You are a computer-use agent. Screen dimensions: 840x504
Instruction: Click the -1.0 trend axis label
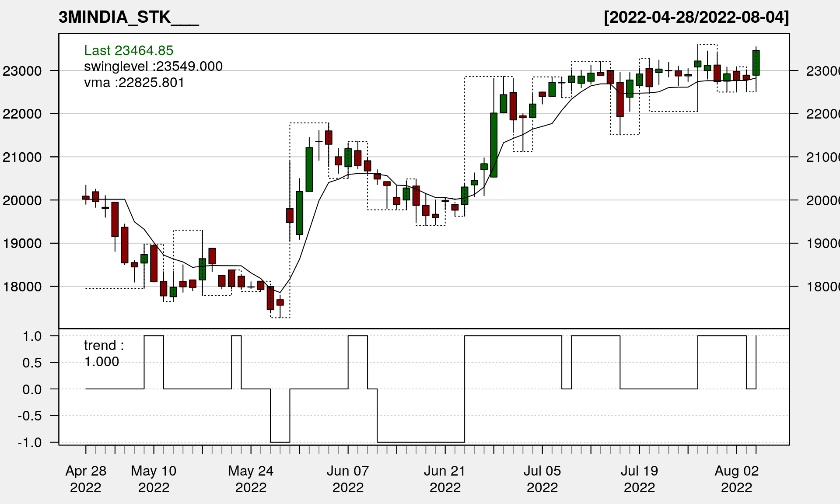[30, 442]
